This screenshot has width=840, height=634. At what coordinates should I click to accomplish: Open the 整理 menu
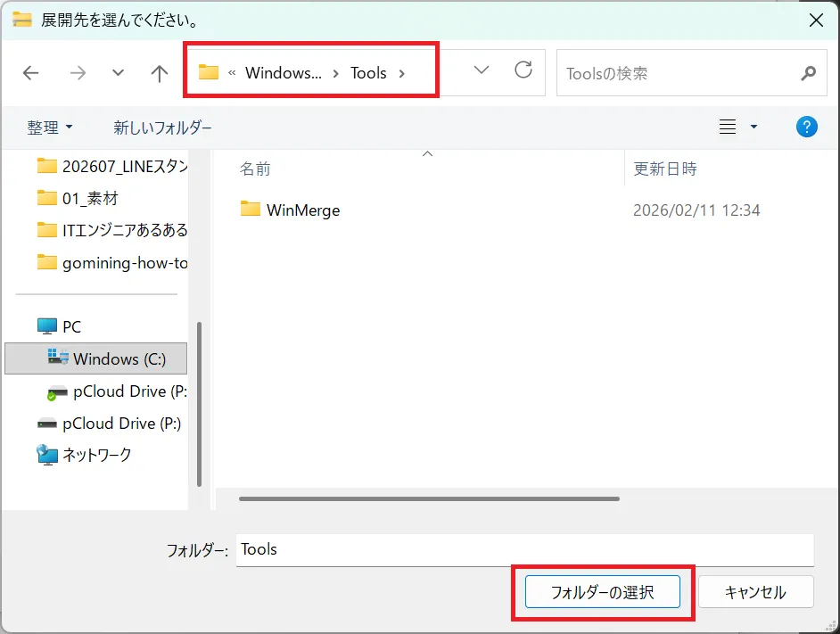point(49,128)
